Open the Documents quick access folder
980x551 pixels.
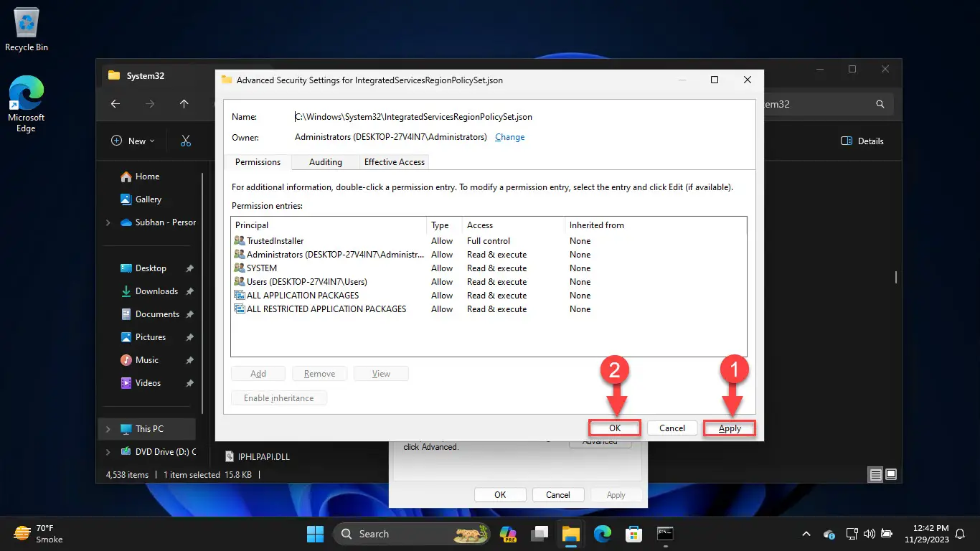pos(157,314)
